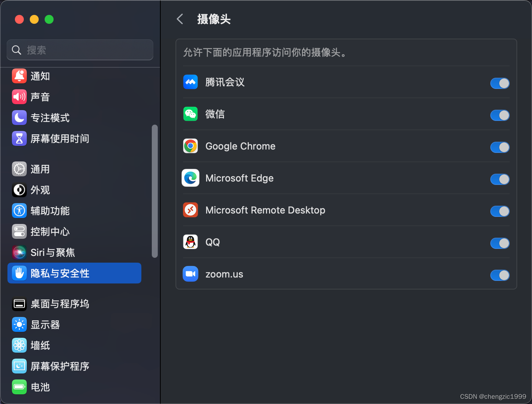Switch off Microsoft Edge camera access

[500, 179]
